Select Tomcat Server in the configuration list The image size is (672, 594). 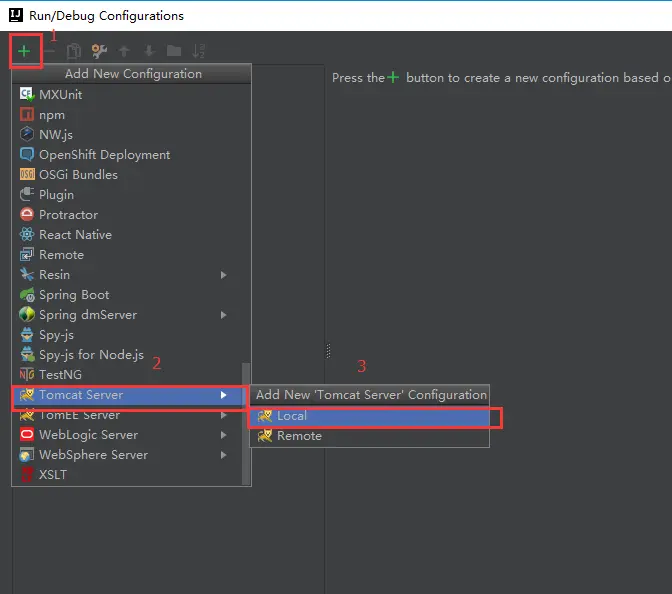click(129, 395)
